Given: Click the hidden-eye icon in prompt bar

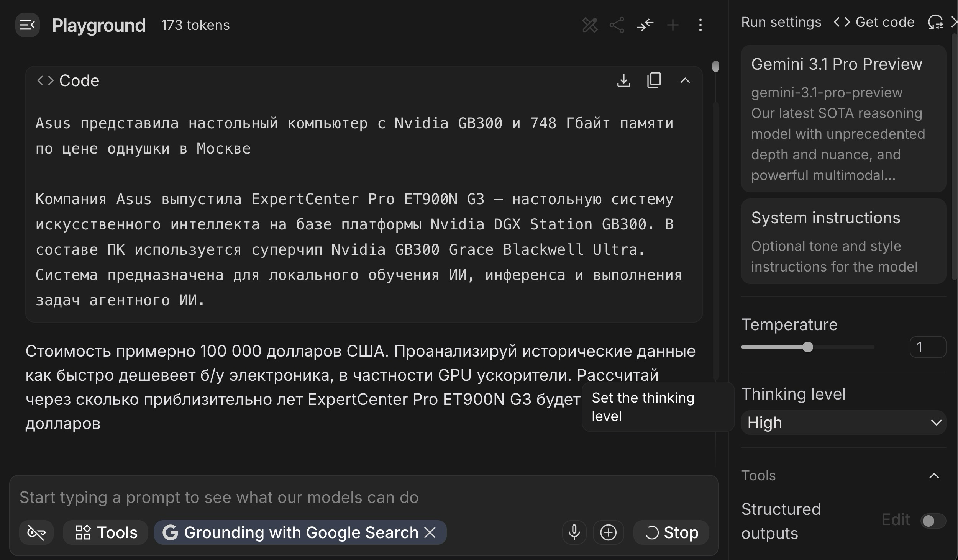Looking at the screenshot, I should pos(36,532).
